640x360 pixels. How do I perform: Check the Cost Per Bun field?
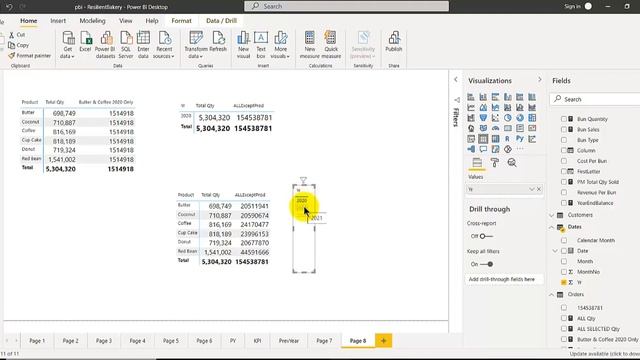pos(564,161)
